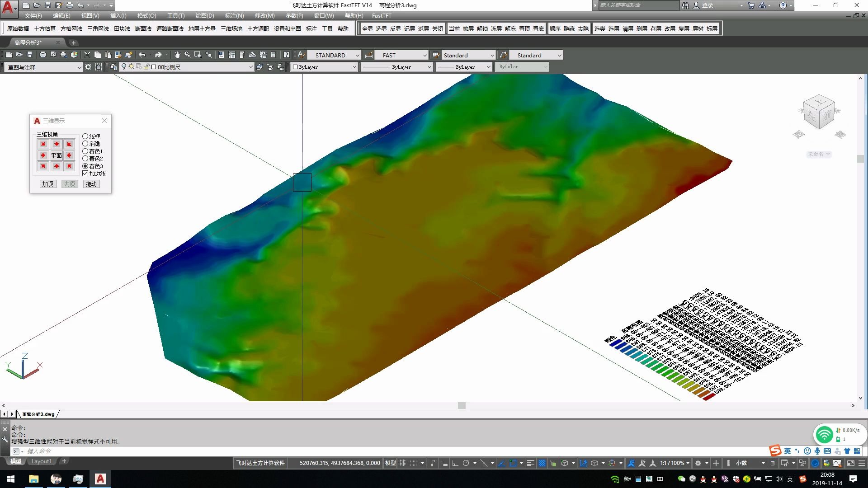
Task: Open the workspace settings gear icon
Action: click(x=88, y=67)
